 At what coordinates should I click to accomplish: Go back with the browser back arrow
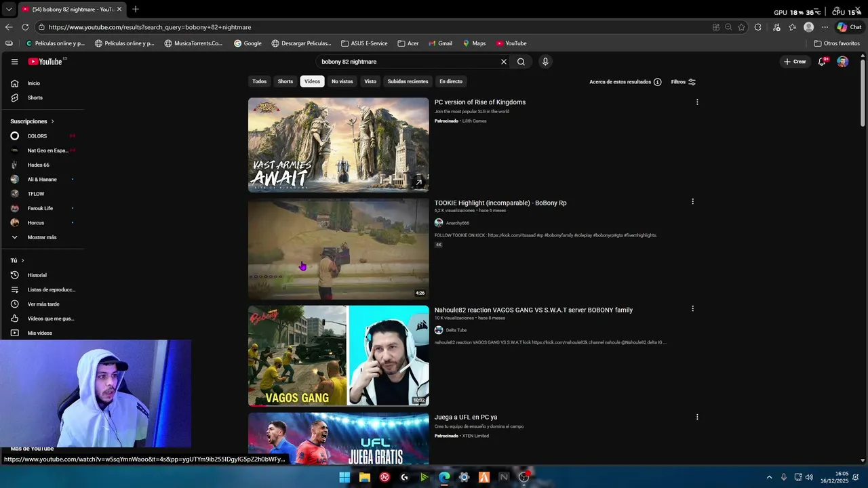point(9,27)
